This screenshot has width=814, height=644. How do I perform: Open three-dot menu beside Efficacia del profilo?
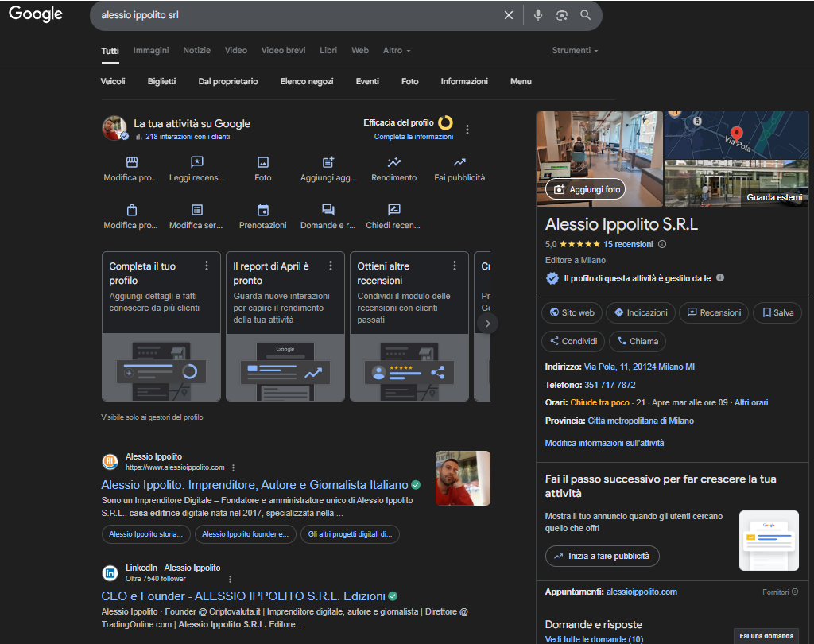[x=467, y=130]
